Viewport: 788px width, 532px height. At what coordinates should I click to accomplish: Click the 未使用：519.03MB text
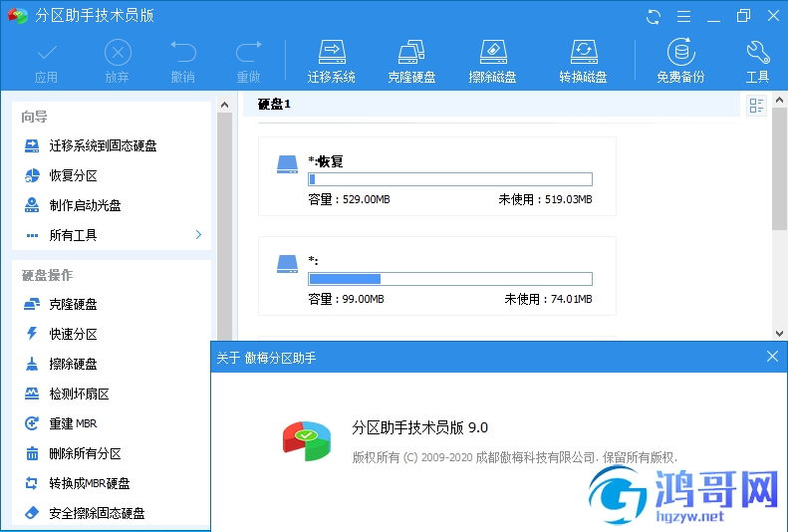pos(545,199)
